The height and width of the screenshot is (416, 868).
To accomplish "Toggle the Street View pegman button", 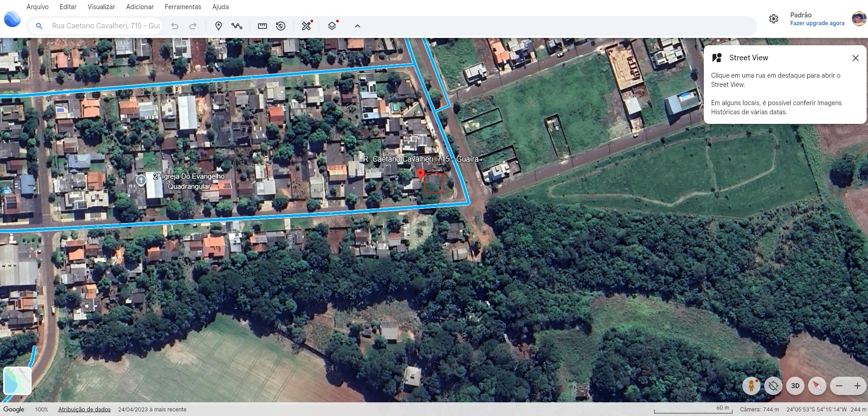I will (x=751, y=386).
